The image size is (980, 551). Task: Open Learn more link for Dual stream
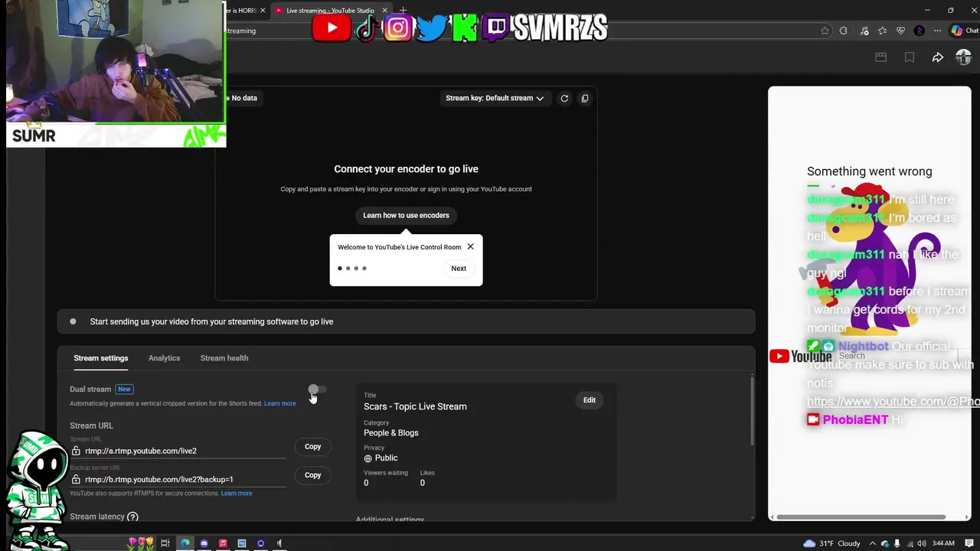point(279,403)
